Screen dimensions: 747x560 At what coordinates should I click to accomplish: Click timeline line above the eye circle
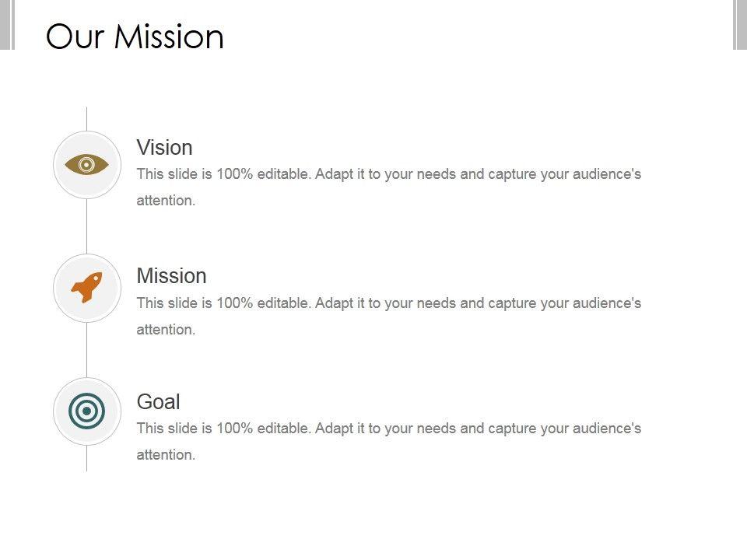[87, 118]
